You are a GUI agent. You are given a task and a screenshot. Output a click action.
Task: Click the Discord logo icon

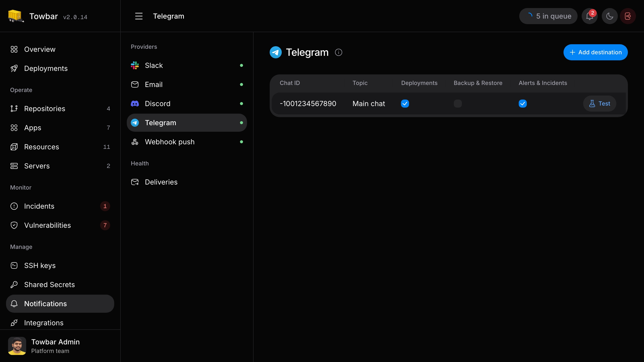(135, 104)
